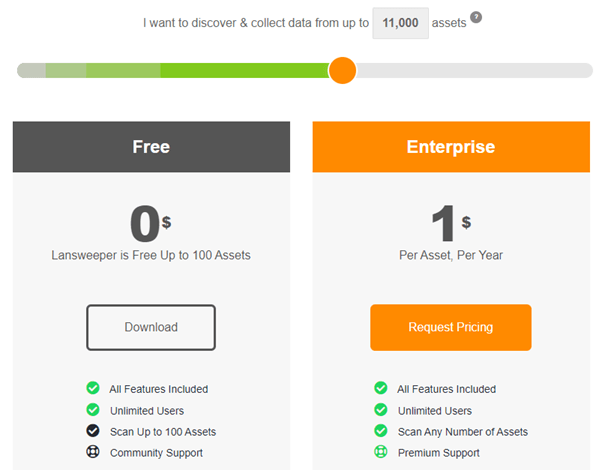The image size is (605, 470).
Task: Click green checkmark beside Enterprise All Features Included
Action: [381, 388]
